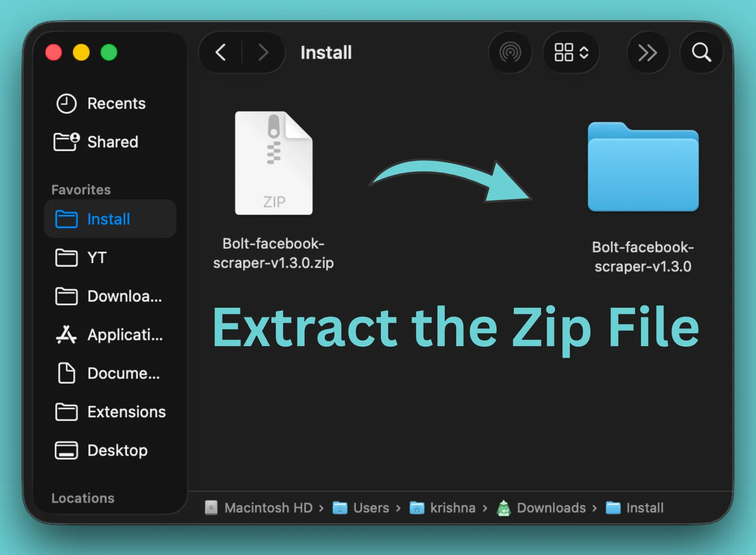The image size is (756, 555).
Task: Go to Macintosh HD in path bar
Action: coord(259,508)
